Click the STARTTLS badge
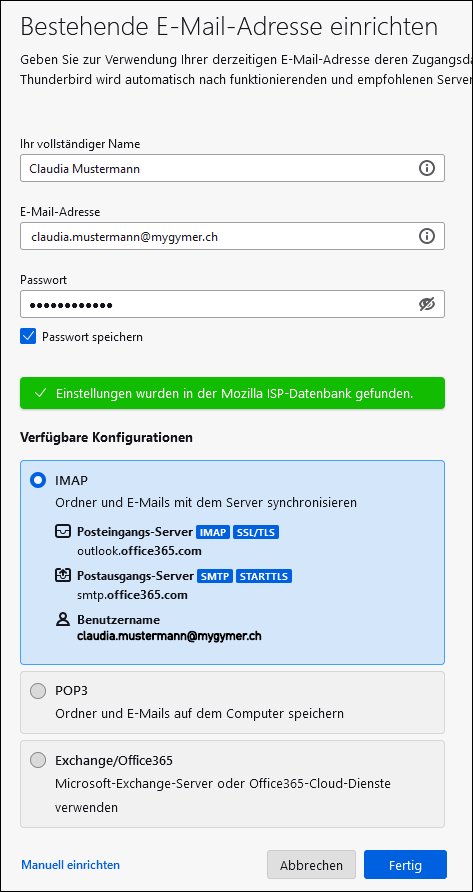Image resolution: width=473 pixels, height=892 pixels. (x=264, y=576)
